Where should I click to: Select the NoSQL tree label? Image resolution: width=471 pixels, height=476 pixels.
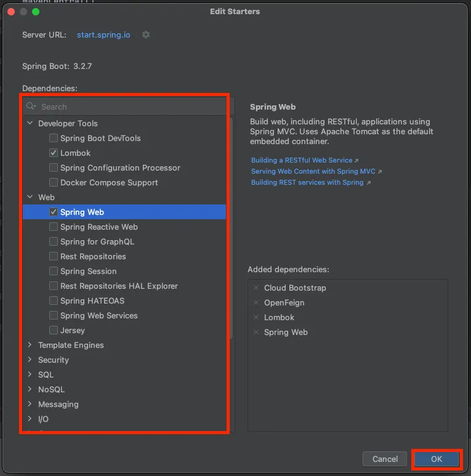pyautogui.click(x=51, y=389)
